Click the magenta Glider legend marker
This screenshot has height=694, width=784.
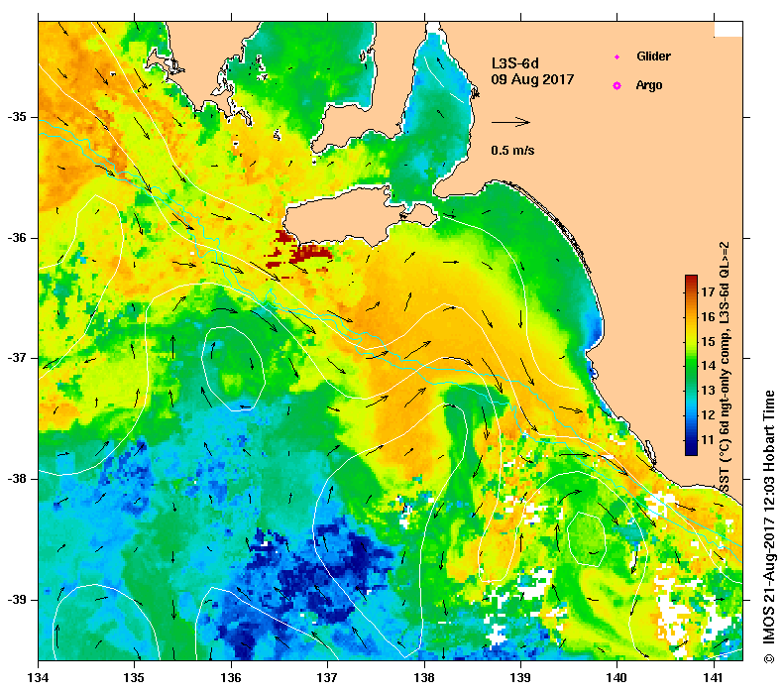(616, 57)
